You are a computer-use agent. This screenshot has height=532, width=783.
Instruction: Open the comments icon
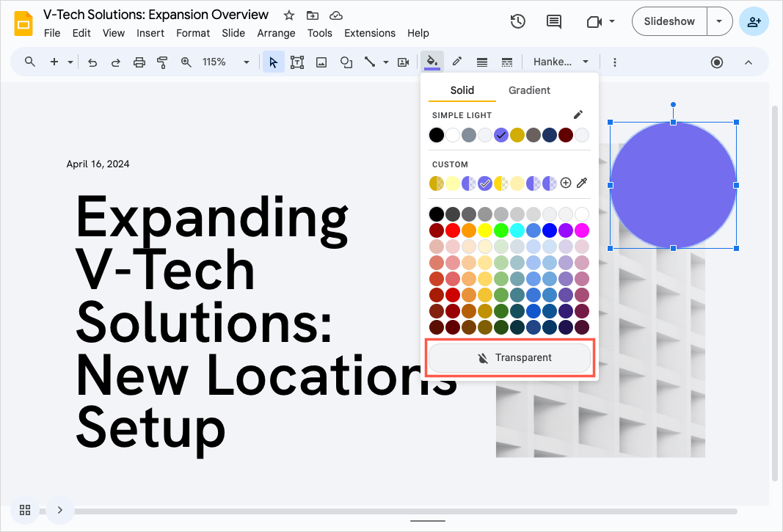click(554, 21)
